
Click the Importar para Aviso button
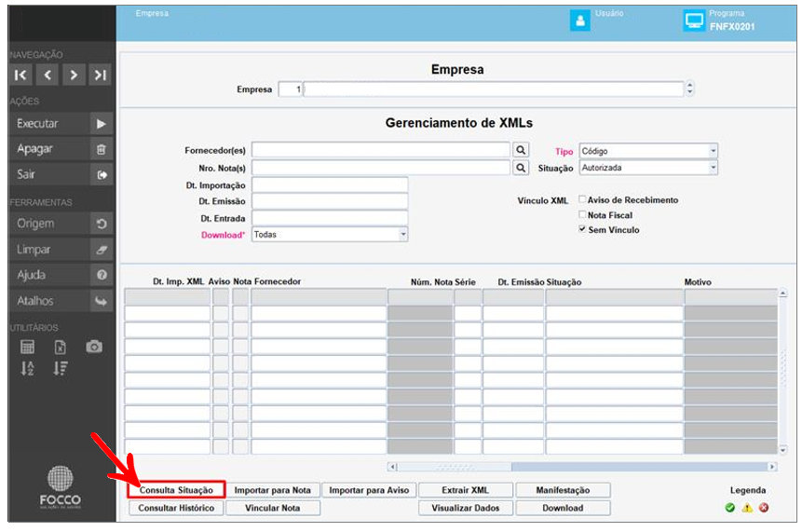[369, 489]
